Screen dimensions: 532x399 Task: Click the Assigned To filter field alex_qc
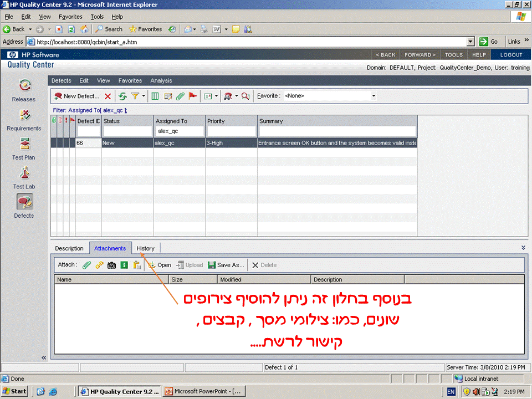[x=180, y=131]
